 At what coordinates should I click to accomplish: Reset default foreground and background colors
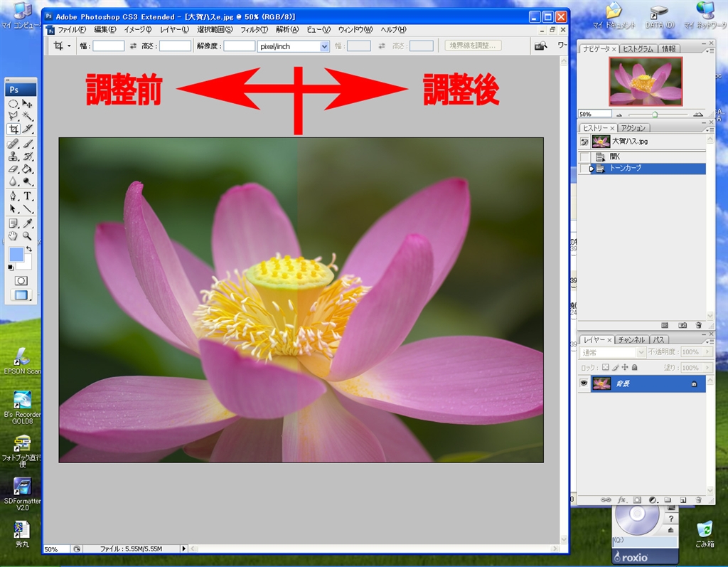click(x=11, y=267)
